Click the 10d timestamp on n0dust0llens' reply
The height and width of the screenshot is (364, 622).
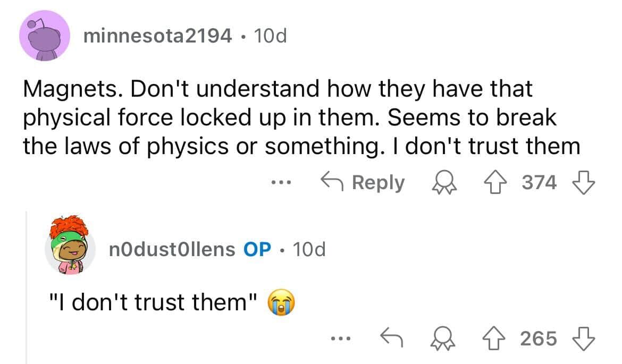pos(309,249)
